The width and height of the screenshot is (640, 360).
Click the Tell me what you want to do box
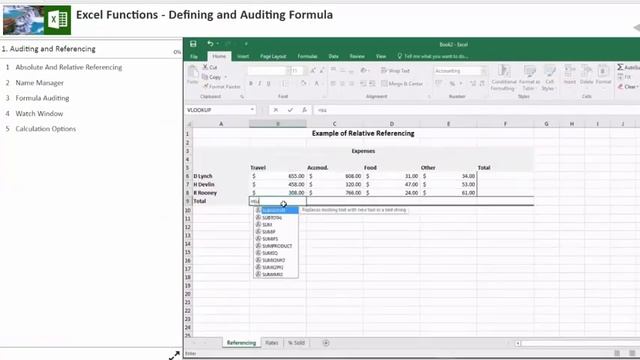(433, 56)
